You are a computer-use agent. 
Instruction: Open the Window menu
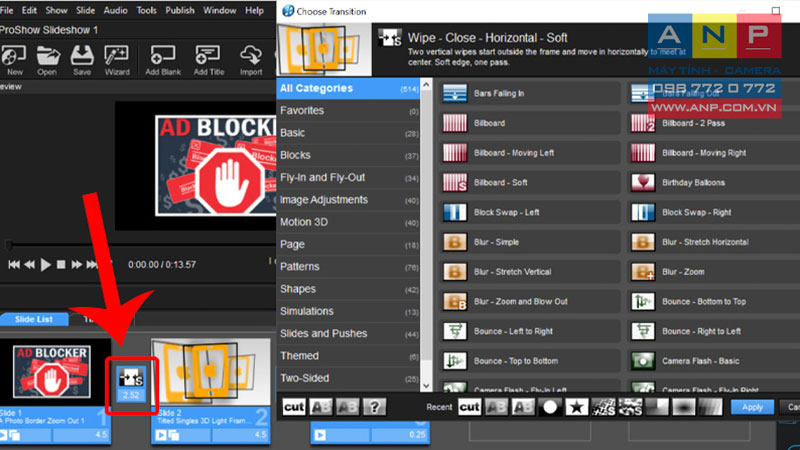coord(219,10)
